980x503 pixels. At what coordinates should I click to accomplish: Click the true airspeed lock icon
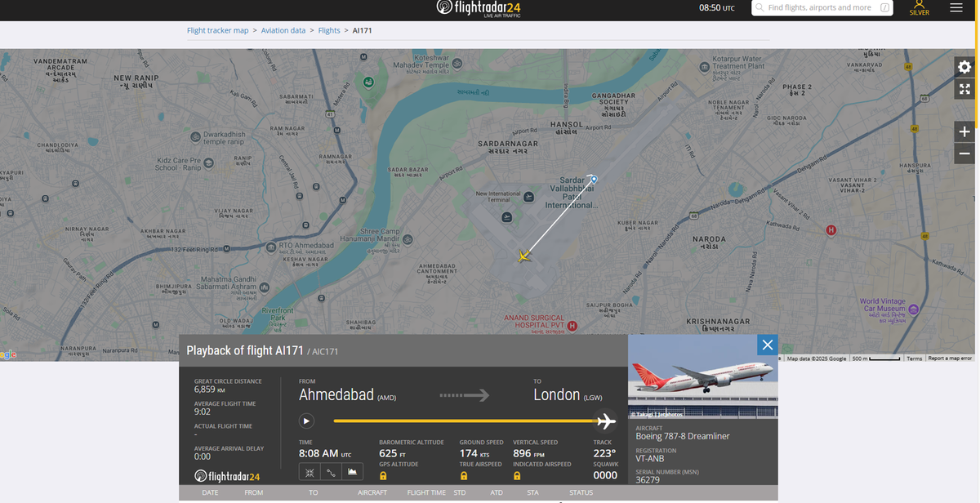click(x=463, y=475)
